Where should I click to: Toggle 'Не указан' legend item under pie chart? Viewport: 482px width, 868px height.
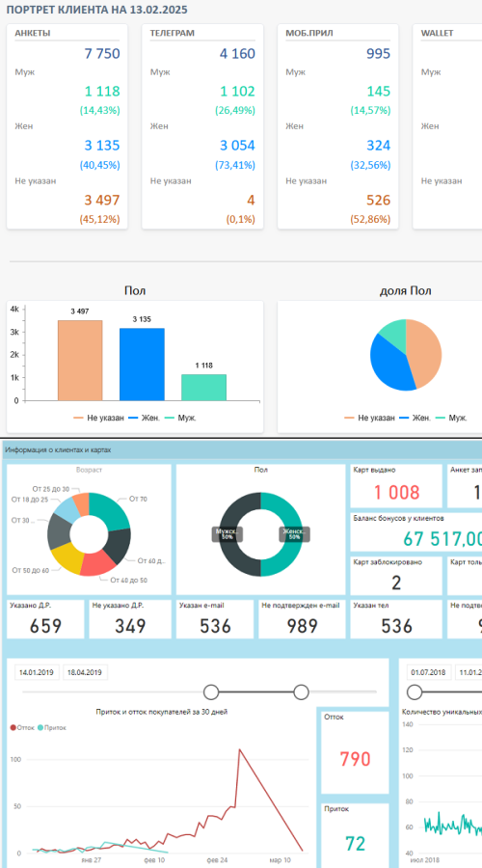click(369, 418)
